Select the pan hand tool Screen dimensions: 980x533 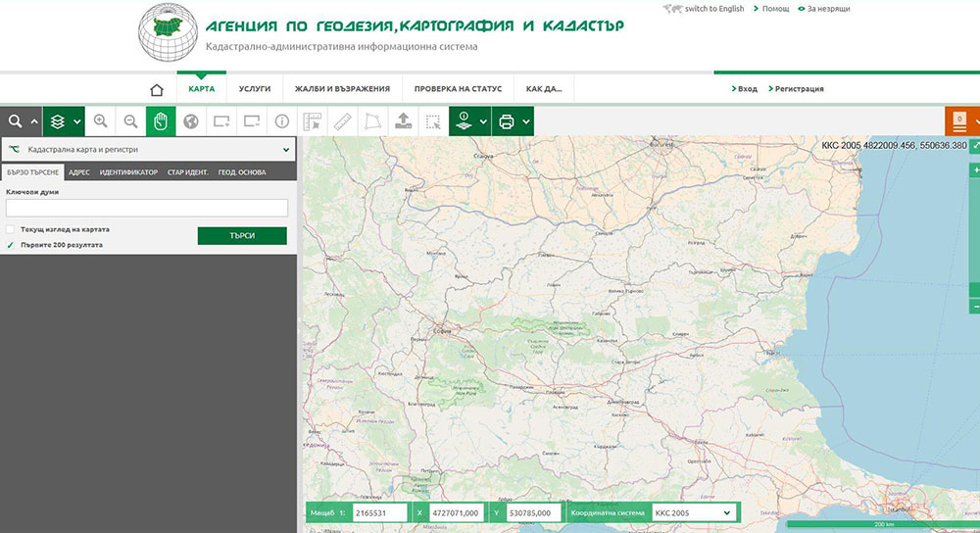[x=161, y=121]
